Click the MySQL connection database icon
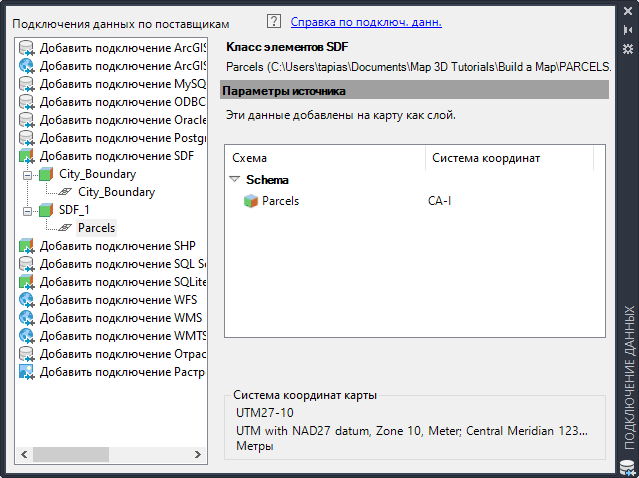This screenshot has height=478, width=639. [x=26, y=84]
